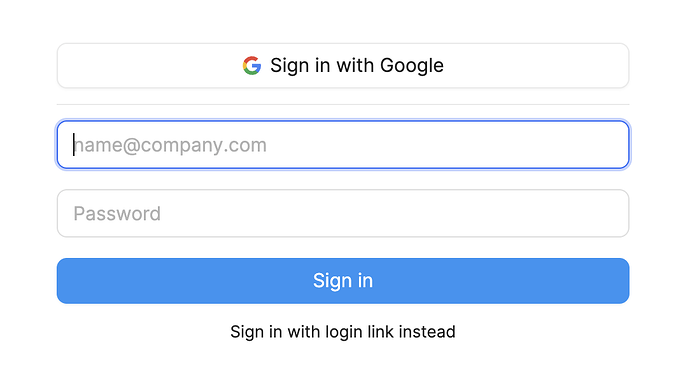
Task: Tap the G icon beside Sign in text
Action: click(252, 66)
